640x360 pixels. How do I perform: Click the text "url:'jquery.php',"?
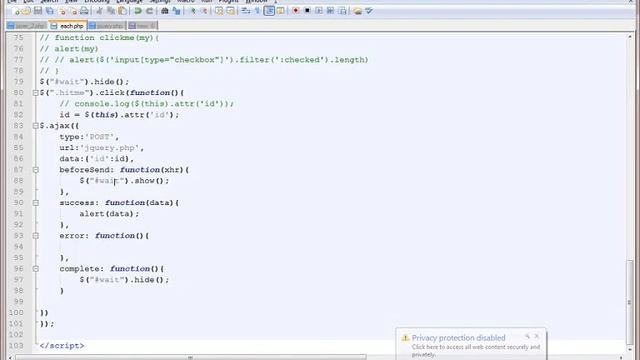(102, 148)
